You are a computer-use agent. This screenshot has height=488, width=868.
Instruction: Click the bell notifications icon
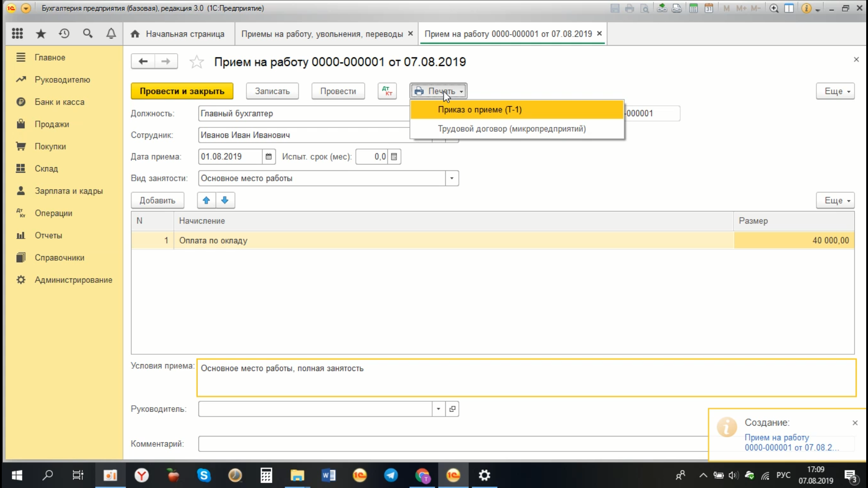pyautogui.click(x=111, y=33)
